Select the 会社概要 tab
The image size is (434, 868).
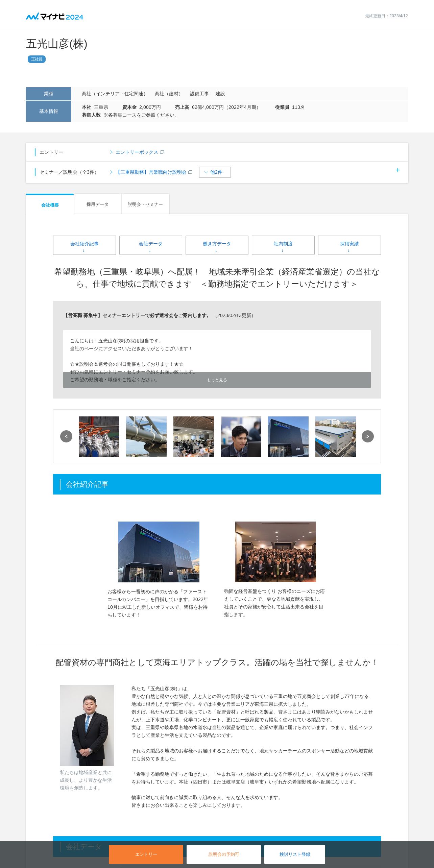(50, 204)
